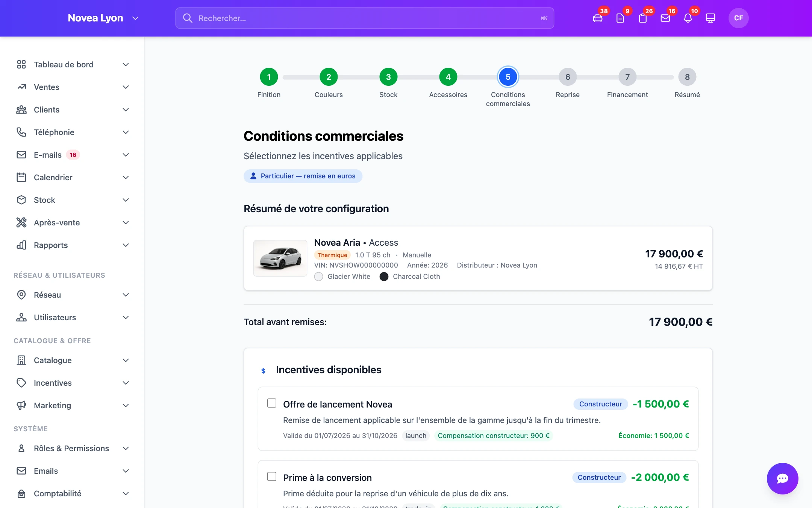Click the Compensation constructeur: 900 € label

[494, 435]
